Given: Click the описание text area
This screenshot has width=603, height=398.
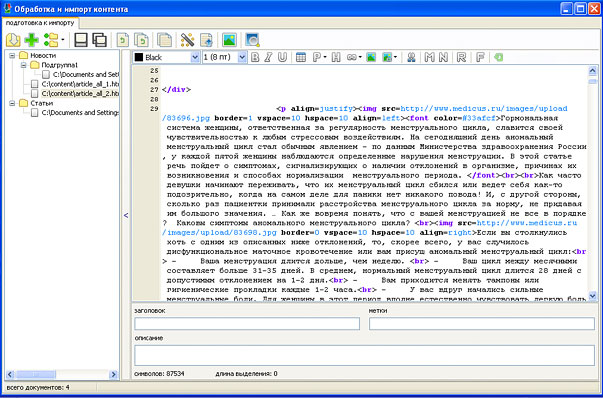Looking at the screenshot, I should [x=364, y=355].
